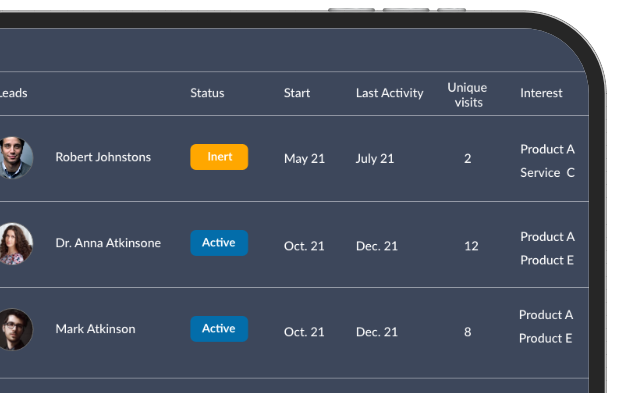Select Product E interest for Anna Atkinsone
The height and width of the screenshot is (393, 630).
tap(547, 260)
